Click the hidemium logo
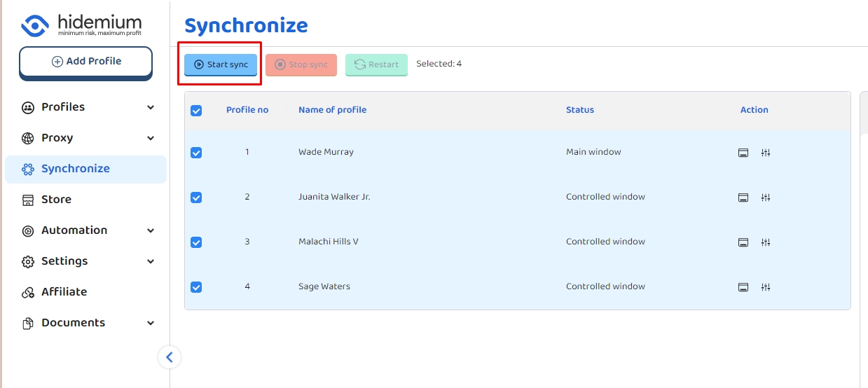Image resolution: width=868 pixels, height=388 pixels. (x=81, y=25)
